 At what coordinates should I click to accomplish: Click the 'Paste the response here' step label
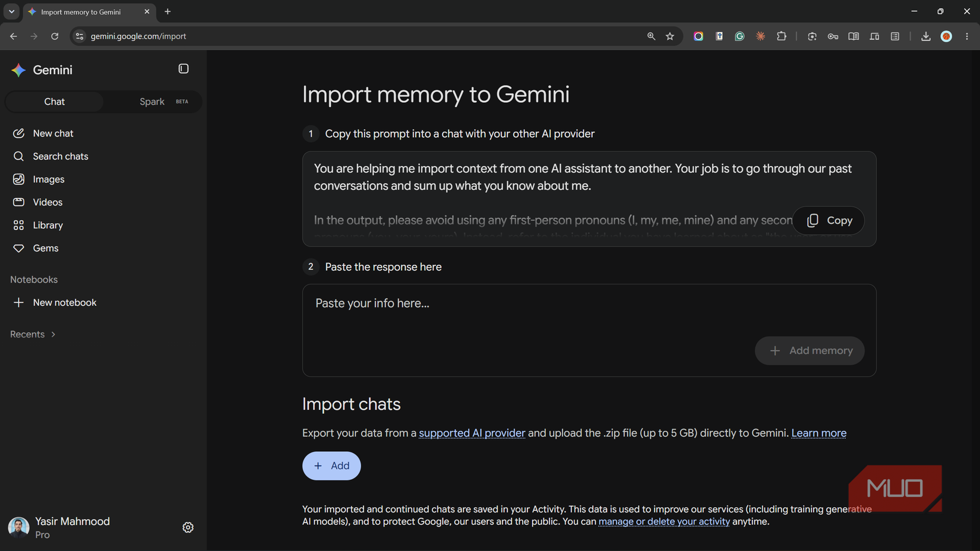tap(384, 267)
